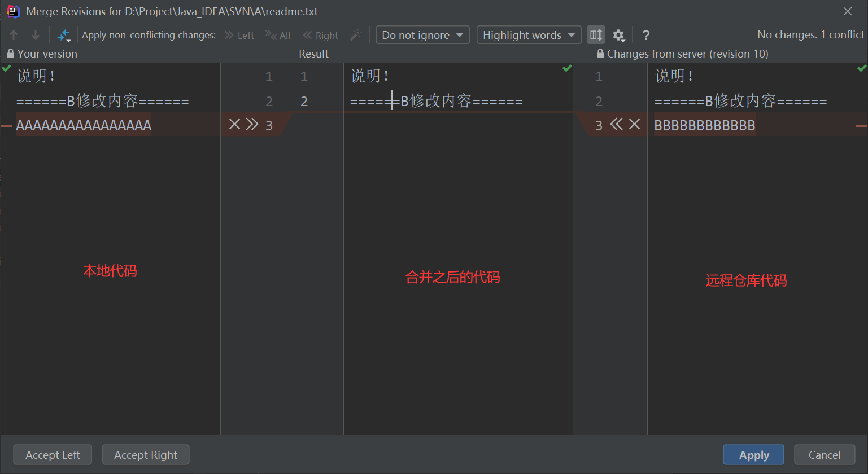The height and width of the screenshot is (474, 868).
Task: Ignore the BBBB change using right X icon
Action: point(635,124)
